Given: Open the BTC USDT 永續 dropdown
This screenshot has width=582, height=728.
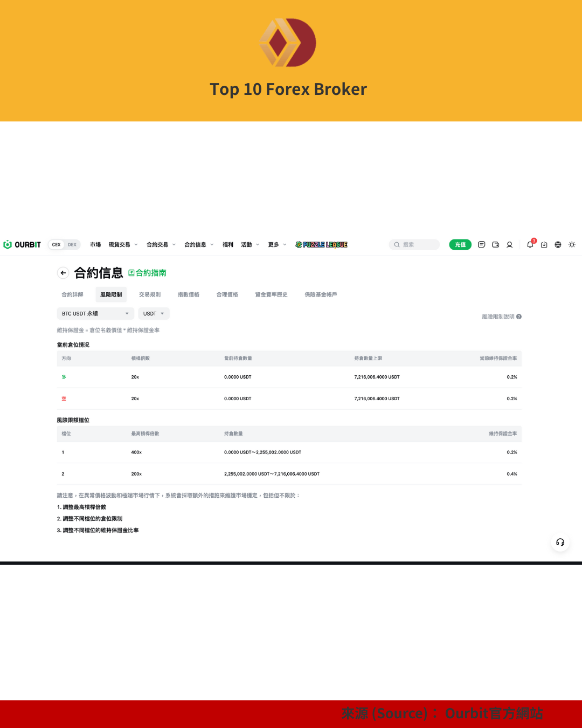Looking at the screenshot, I should (95, 314).
